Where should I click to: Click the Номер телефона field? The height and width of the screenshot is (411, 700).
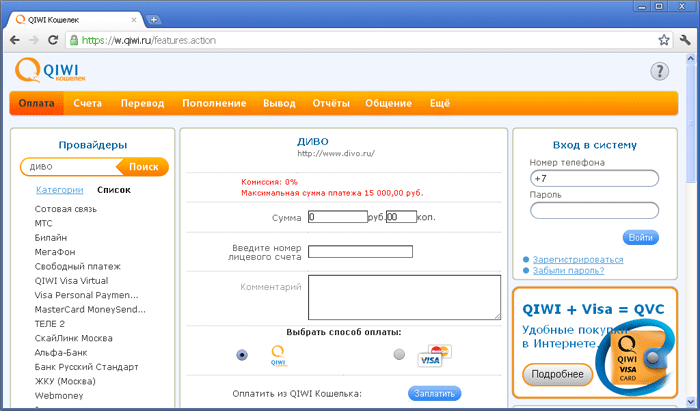(x=594, y=179)
